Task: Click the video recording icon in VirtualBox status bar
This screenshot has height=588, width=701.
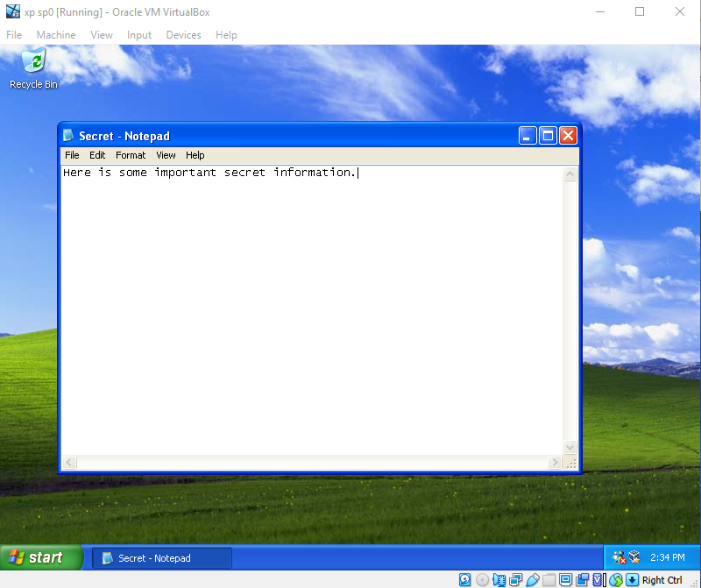Action: tap(582, 580)
